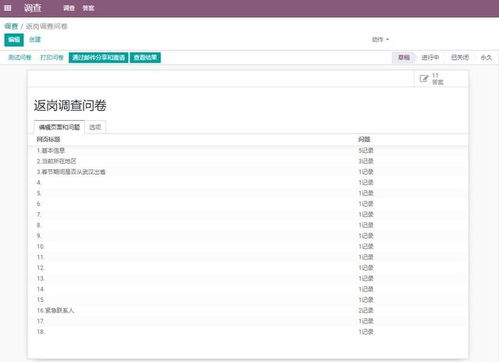The width and height of the screenshot is (499, 362).
Task: Open the apps grid menu icon
Action: click(8, 8)
